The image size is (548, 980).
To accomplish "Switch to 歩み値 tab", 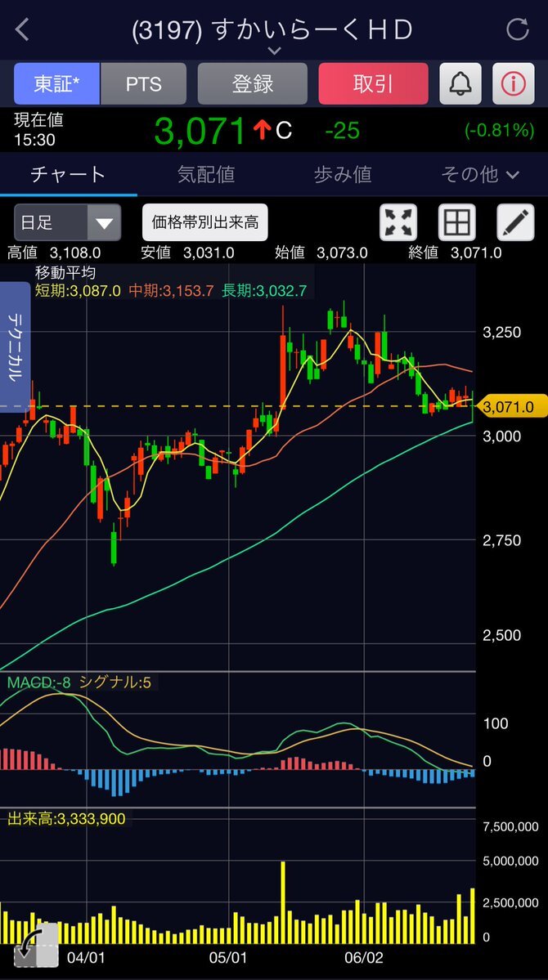I will 343,174.
